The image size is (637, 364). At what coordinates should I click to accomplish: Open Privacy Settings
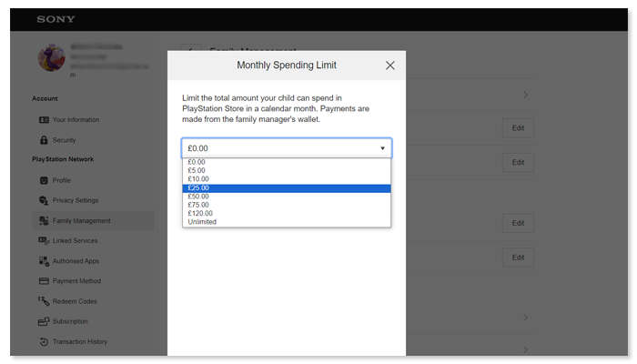click(x=76, y=200)
